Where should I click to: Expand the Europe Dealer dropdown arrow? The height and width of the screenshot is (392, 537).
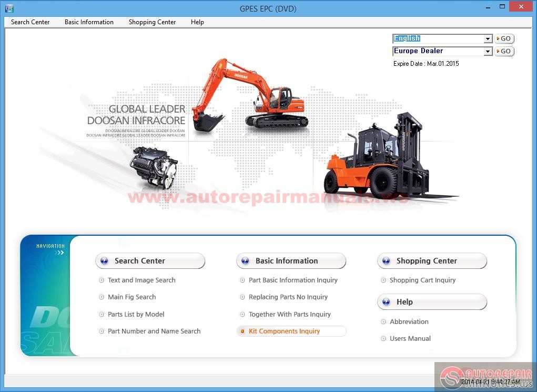(488, 52)
